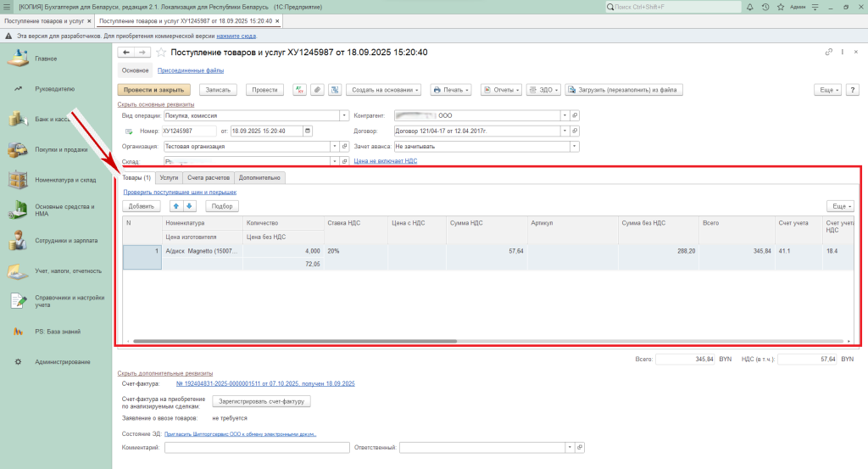This screenshot has width=868, height=469.
Task: Click the Зарегистрировать счет-фактуру button
Action: coord(262,401)
